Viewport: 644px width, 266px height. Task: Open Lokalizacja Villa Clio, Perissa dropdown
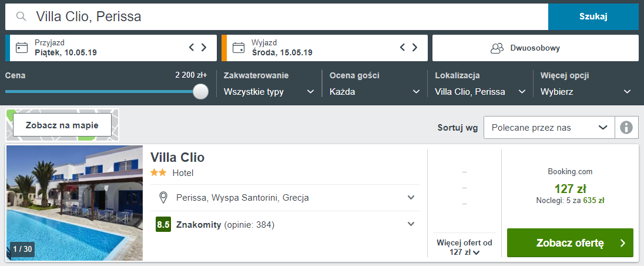(481, 92)
